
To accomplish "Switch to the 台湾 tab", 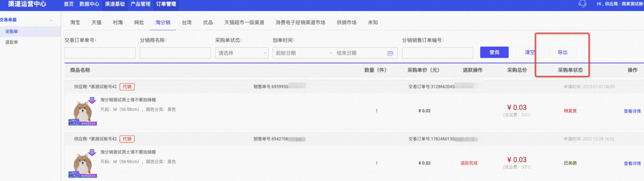I will point(186,23).
